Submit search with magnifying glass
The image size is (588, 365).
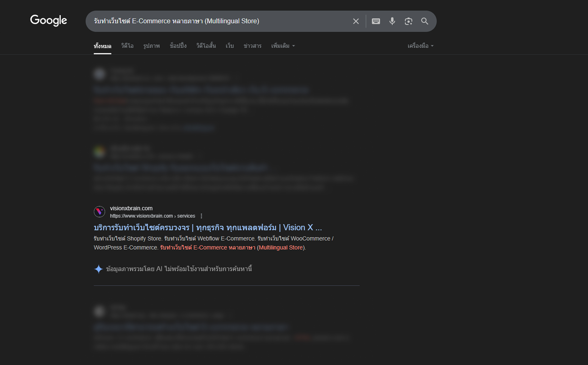(424, 21)
